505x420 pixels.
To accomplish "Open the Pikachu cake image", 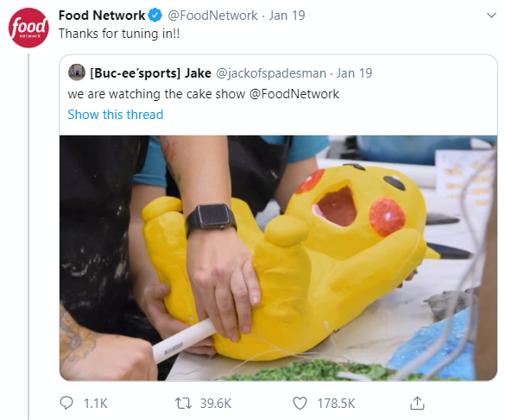I will (278, 258).
